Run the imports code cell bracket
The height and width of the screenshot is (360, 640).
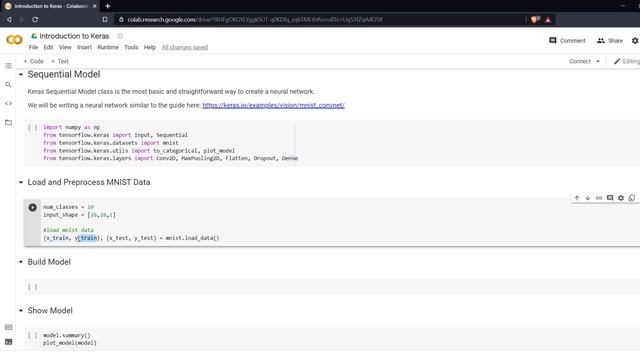(x=33, y=128)
